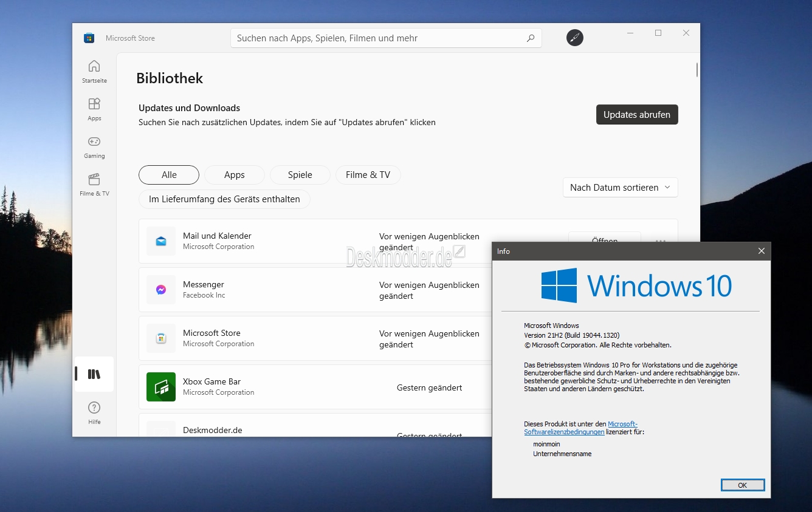
Task: Click Xbox Game Bar app name
Action: pos(212,381)
